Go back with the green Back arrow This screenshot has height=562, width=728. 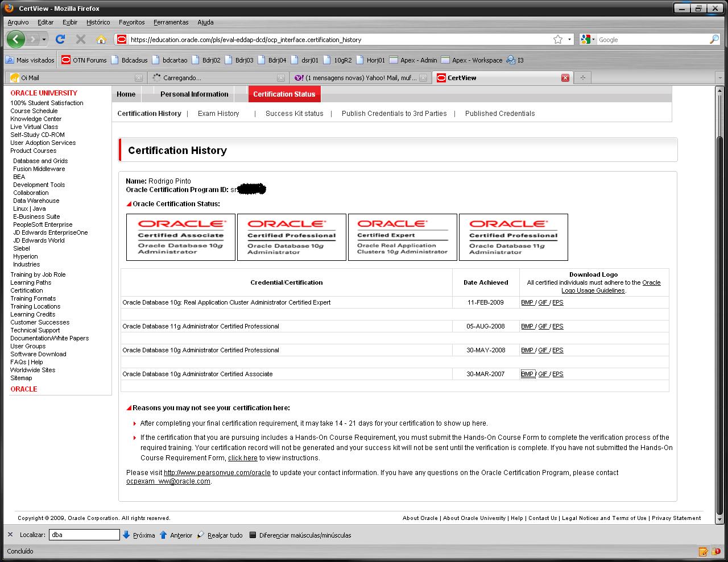tap(16, 39)
